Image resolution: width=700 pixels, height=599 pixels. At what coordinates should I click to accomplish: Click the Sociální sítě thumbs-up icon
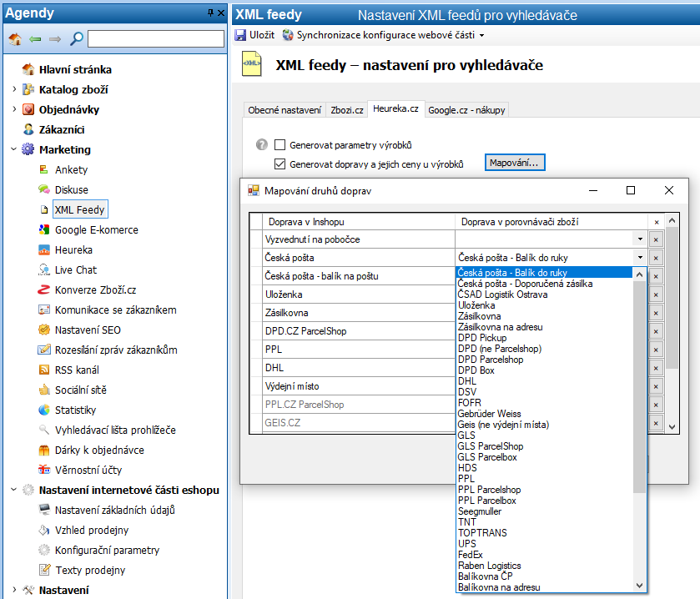43,390
